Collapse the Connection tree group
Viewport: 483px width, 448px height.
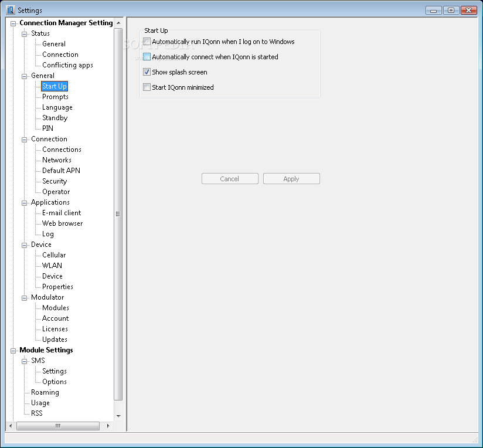point(25,140)
